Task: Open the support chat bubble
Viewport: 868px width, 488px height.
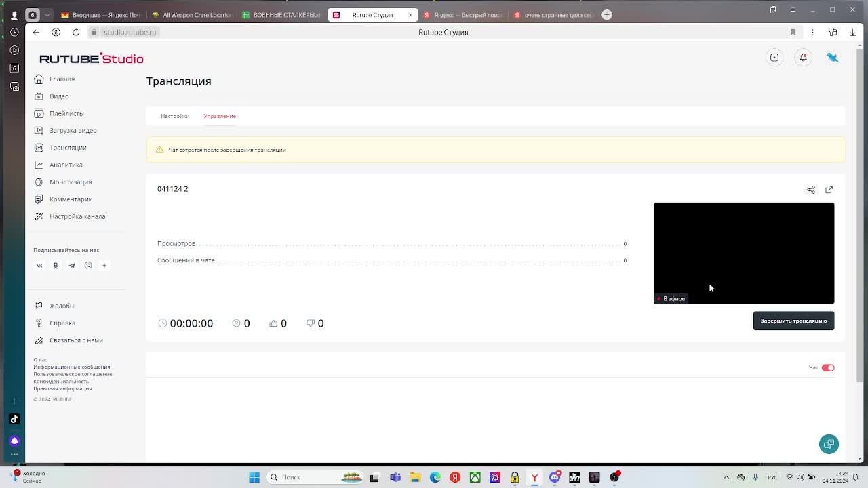Action: [829, 444]
